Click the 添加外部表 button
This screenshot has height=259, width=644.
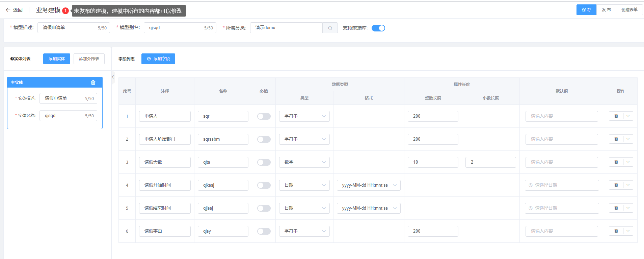89,59
